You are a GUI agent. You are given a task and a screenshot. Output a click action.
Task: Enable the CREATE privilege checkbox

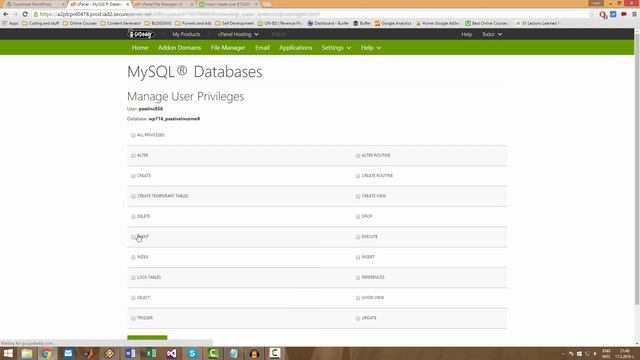point(133,176)
